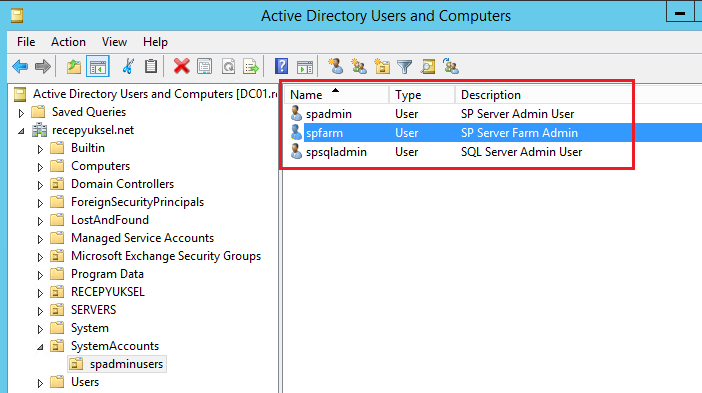
Task: Select the SERVERS tree item
Action: coord(93,310)
